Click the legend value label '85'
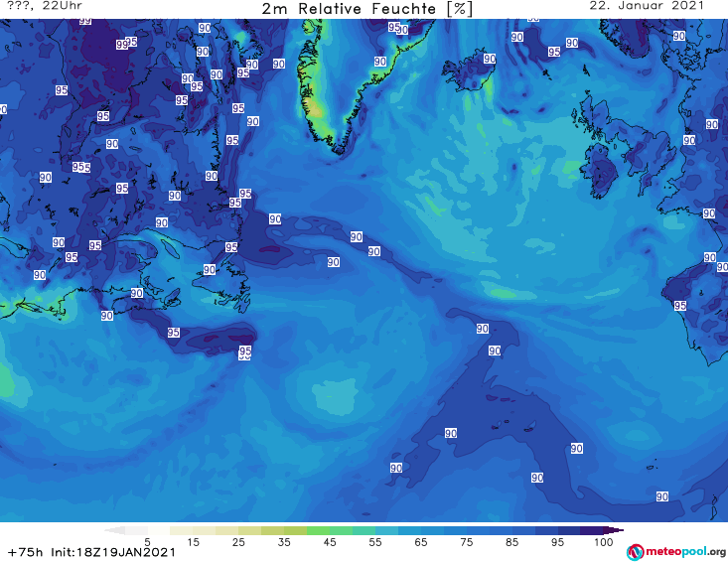The width and height of the screenshot is (728, 562). (x=511, y=542)
